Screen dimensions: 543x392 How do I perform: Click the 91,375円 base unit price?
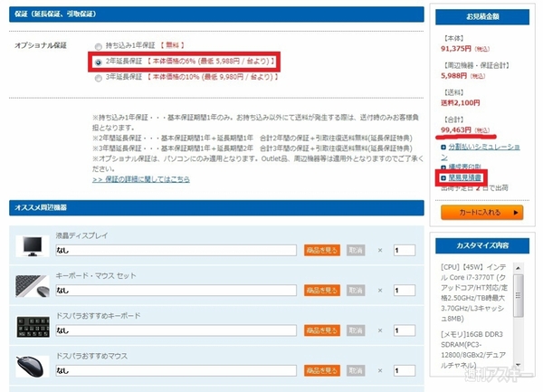[x=456, y=49]
